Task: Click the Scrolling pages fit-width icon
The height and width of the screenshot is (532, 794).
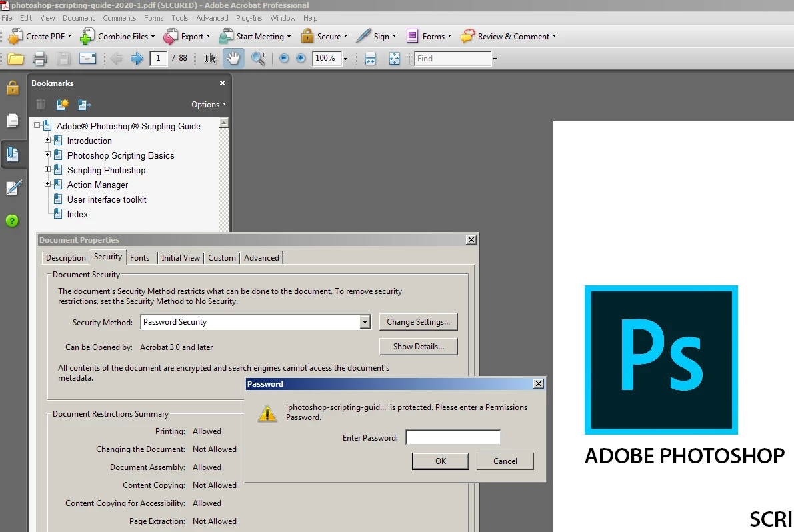Action: (x=370, y=59)
